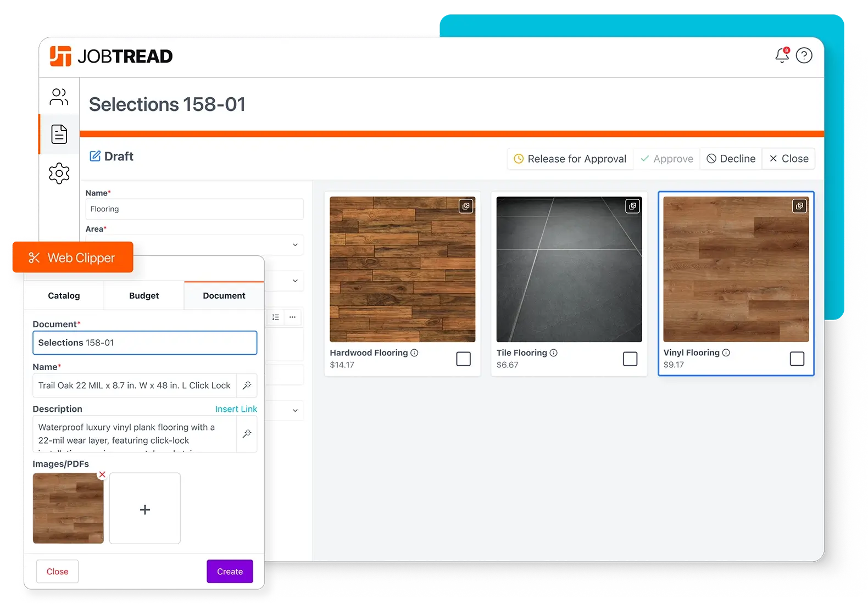The width and height of the screenshot is (868, 604).
Task: Open image gallery icon on Vinyl Flooring
Action: (x=799, y=206)
